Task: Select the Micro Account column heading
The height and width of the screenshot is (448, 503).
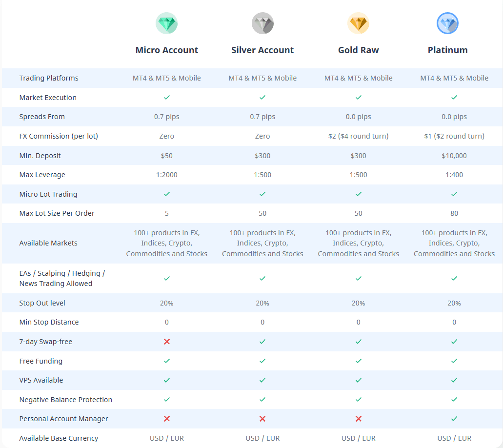Action: point(167,50)
